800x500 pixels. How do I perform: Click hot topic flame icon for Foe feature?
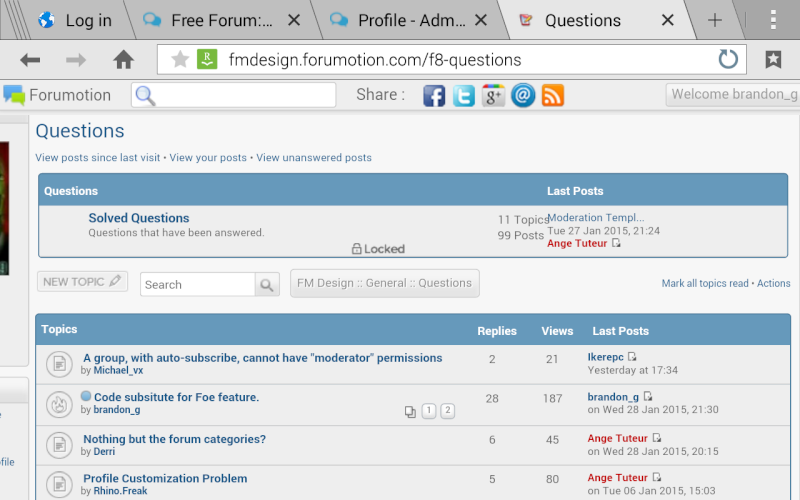click(59, 405)
